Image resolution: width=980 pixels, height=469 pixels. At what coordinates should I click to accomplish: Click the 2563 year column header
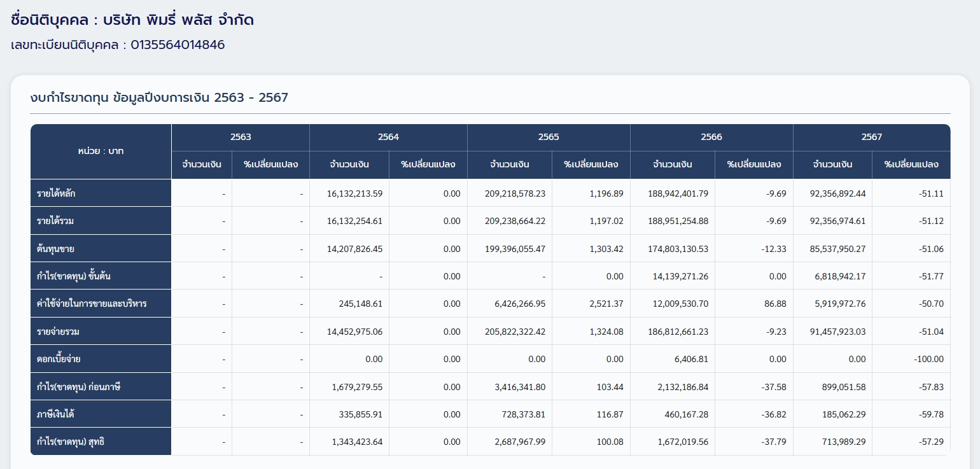(241, 137)
